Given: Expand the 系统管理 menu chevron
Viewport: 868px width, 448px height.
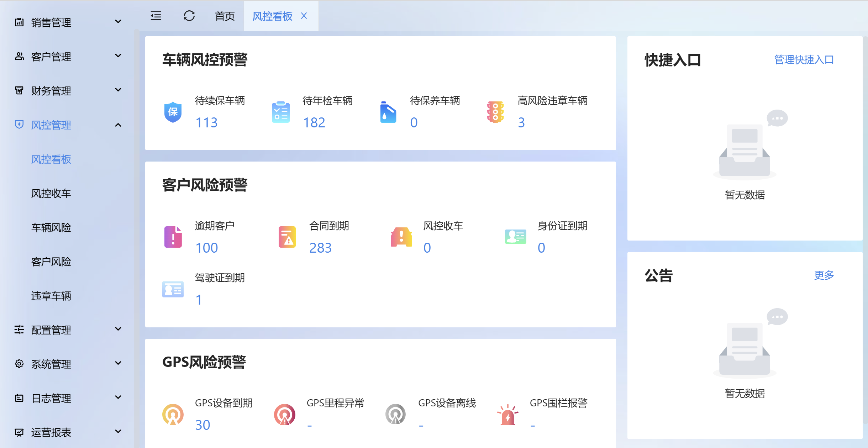Looking at the screenshot, I should [x=118, y=364].
